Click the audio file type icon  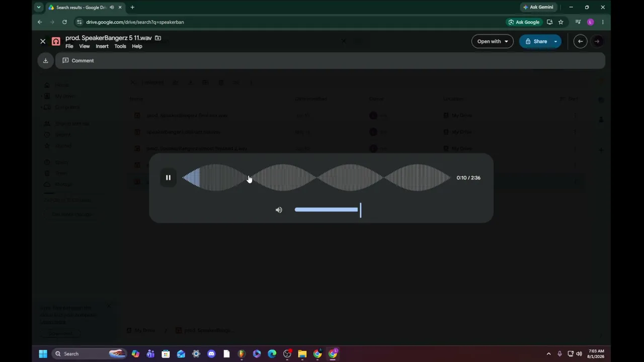pyautogui.click(x=56, y=41)
